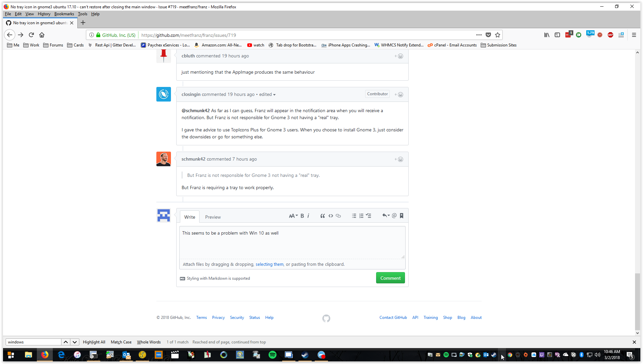Image resolution: width=643 pixels, height=364 pixels.
Task: Click the 'selecting them' file link
Action: [x=270, y=264]
